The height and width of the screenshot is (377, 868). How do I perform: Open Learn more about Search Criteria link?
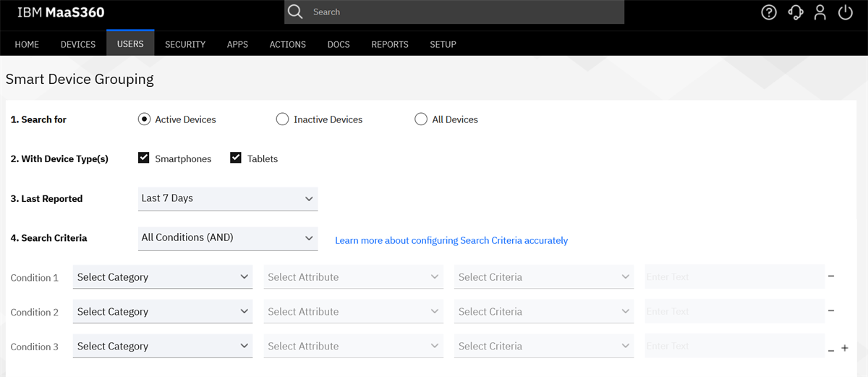click(x=451, y=240)
